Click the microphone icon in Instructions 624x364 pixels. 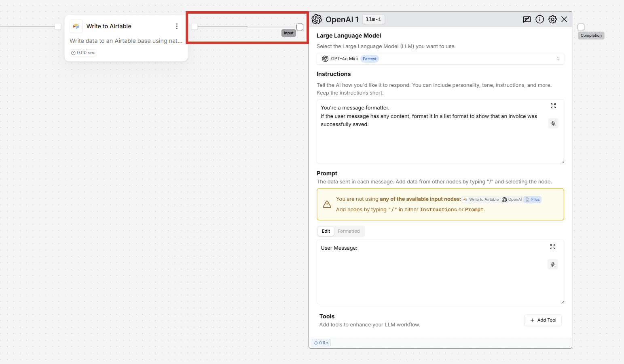point(553,123)
